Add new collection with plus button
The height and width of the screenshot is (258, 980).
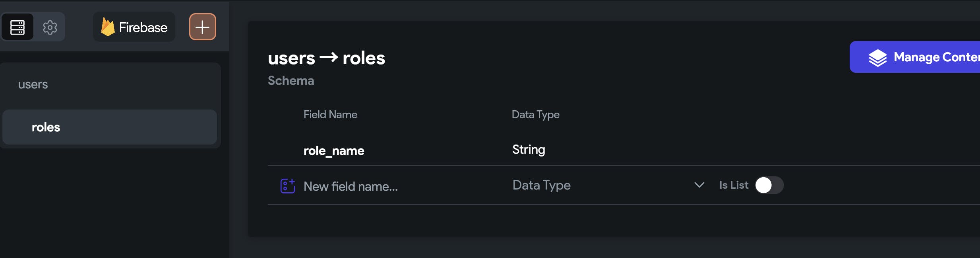202,27
